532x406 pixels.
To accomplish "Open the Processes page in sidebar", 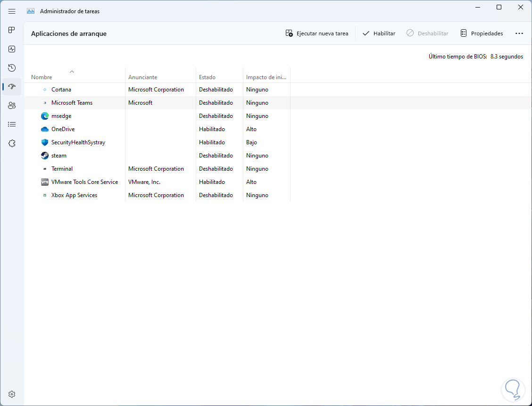I will 12,30.
